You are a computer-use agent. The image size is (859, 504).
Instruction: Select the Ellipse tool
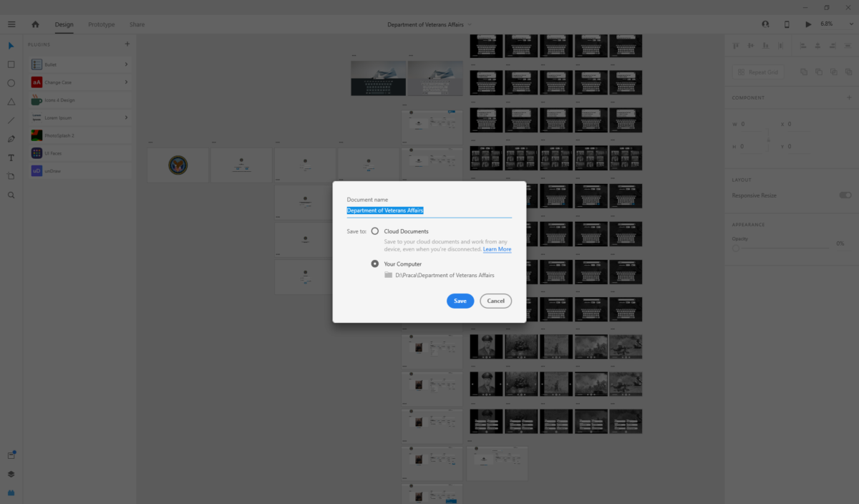pyautogui.click(x=11, y=83)
